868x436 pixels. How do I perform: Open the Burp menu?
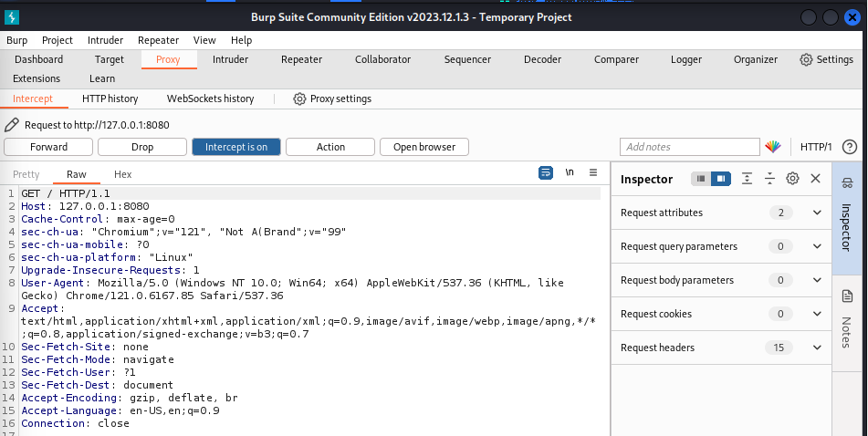[x=17, y=40]
